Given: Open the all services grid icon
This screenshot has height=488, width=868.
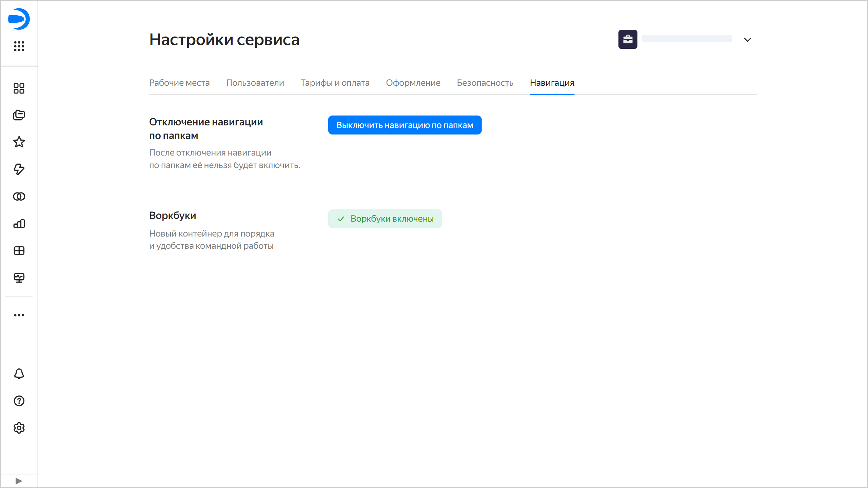Looking at the screenshot, I should tap(19, 46).
